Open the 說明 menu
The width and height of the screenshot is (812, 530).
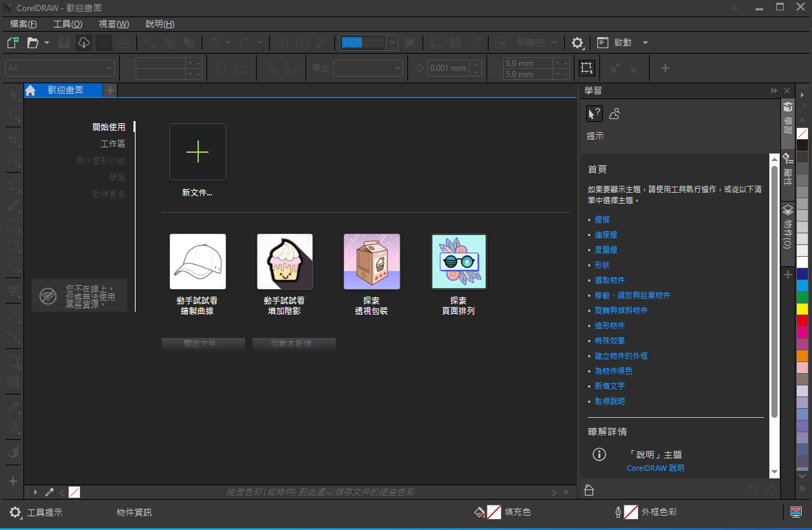click(x=160, y=24)
